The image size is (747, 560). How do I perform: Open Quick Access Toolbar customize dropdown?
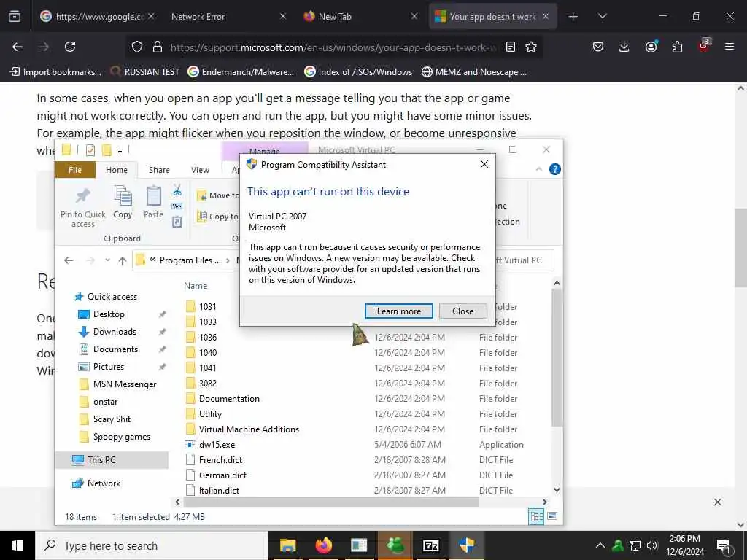click(x=120, y=150)
